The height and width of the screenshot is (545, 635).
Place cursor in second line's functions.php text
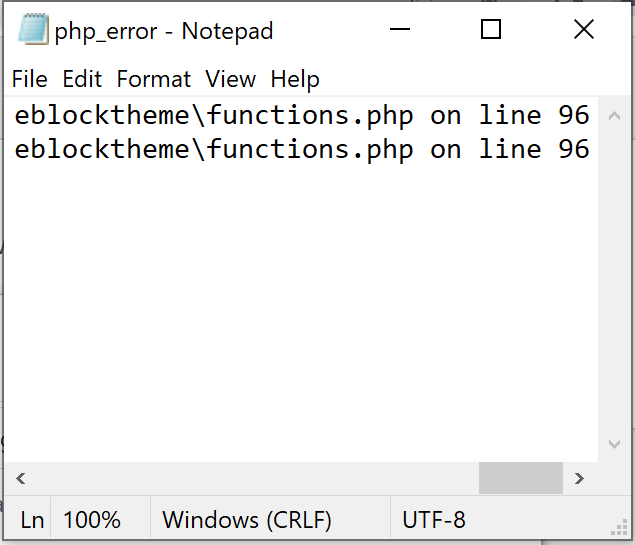310,149
